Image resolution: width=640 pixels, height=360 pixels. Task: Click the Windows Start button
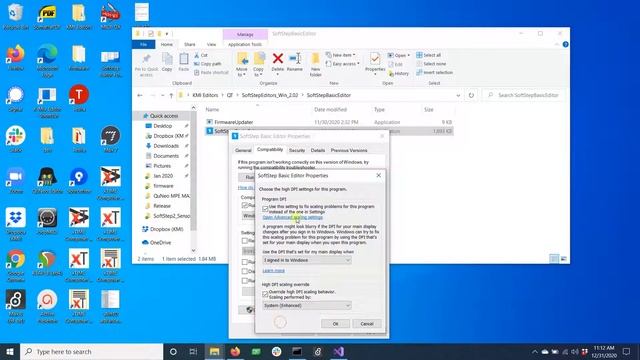[x=10, y=351]
